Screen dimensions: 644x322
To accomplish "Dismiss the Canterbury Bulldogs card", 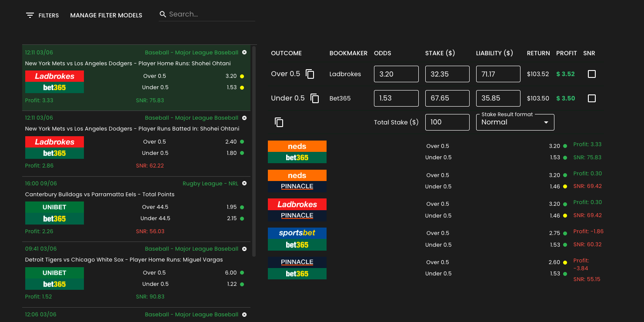I will click(244, 183).
